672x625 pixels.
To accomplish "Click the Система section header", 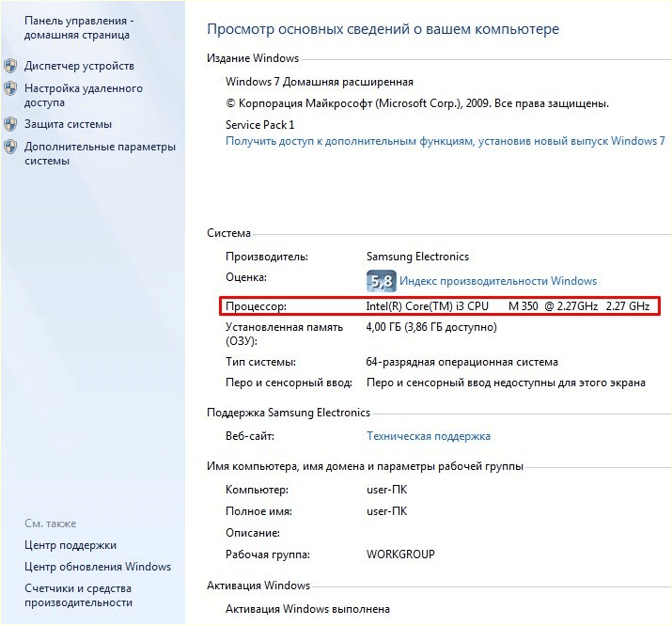I will point(228,233).
